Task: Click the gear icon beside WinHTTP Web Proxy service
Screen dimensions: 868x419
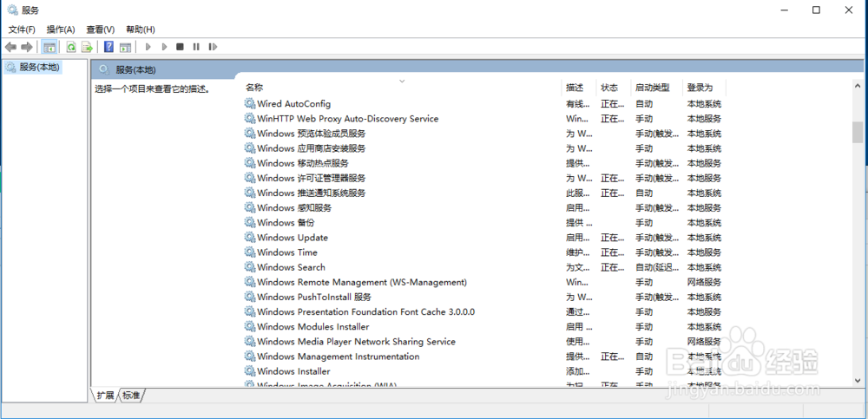Action: click(x=250, y=119)
